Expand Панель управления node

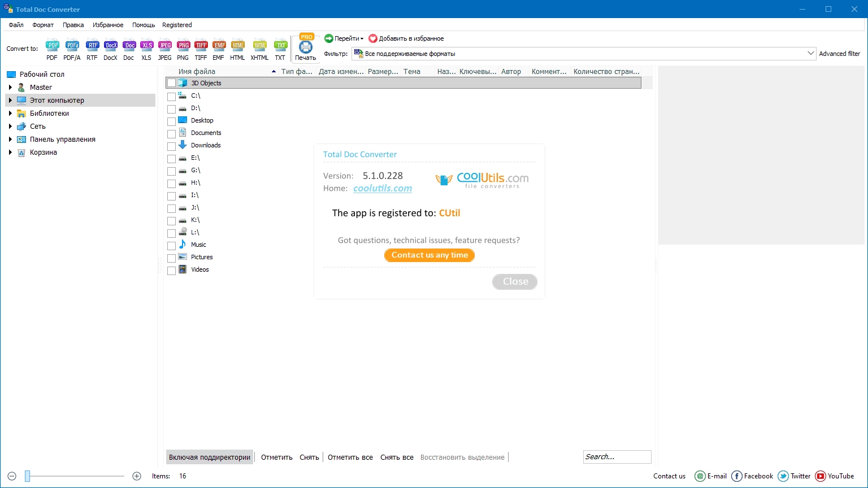point(10,140)
